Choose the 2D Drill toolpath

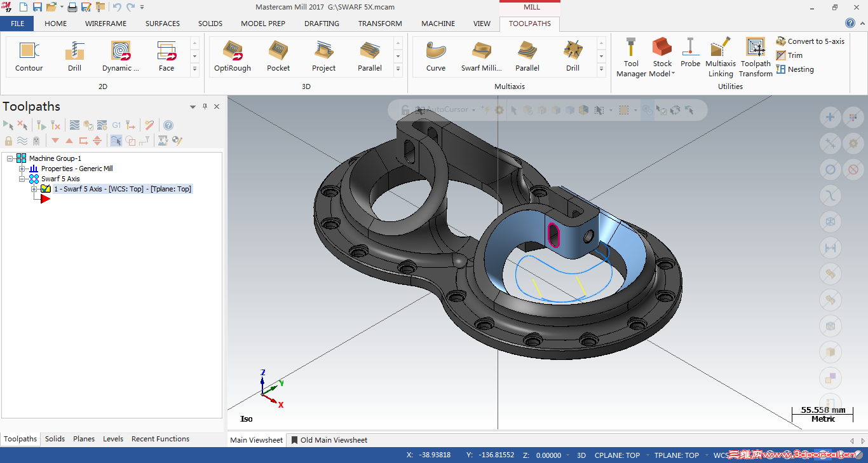point(75,57)
